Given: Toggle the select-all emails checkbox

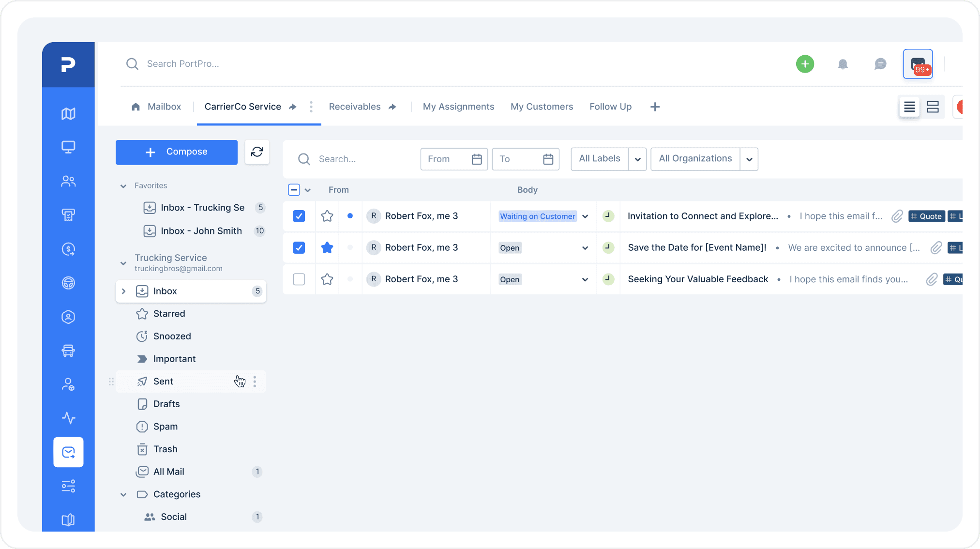Looking at the screenshot, I should (x=294, y=190).
